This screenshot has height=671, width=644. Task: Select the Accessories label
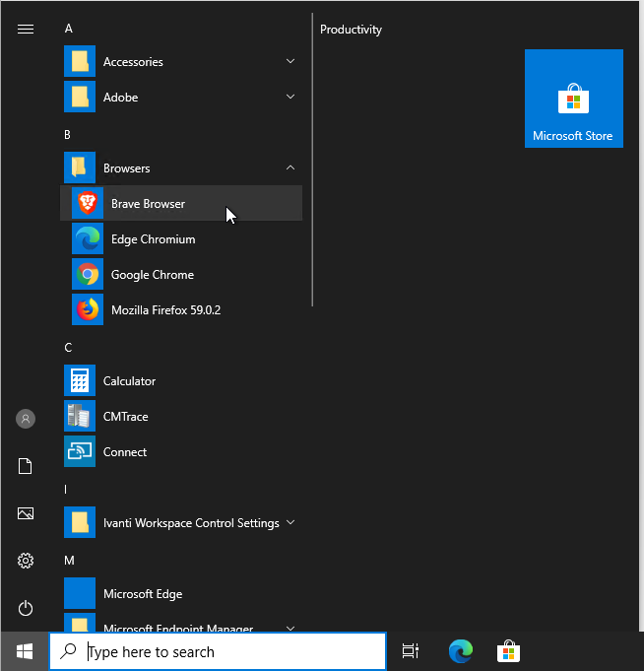(133, 62)
